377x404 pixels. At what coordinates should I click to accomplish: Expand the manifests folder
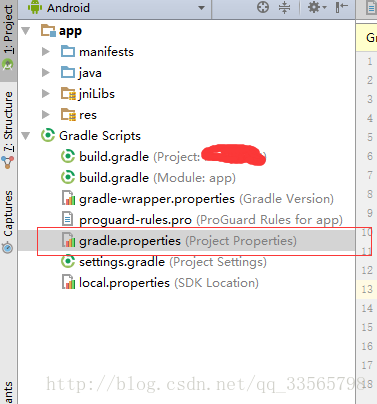tap(46, 52)
